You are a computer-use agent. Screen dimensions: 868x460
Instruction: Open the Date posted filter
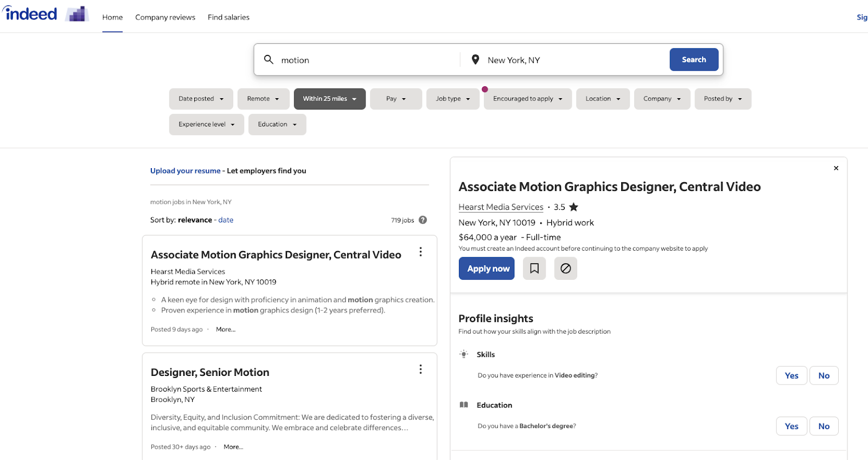tap(201, 99)
